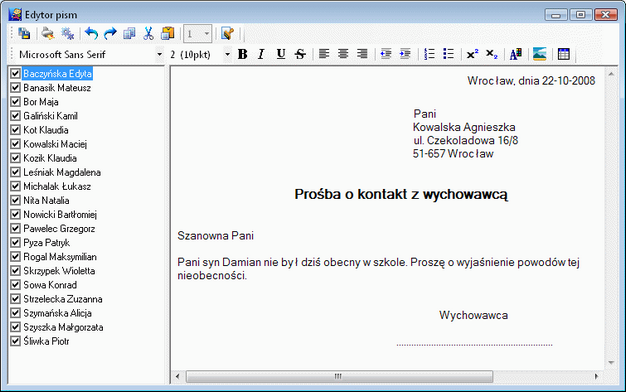Click the save template icon
The image size is (626, 392).
pos(24,34)
